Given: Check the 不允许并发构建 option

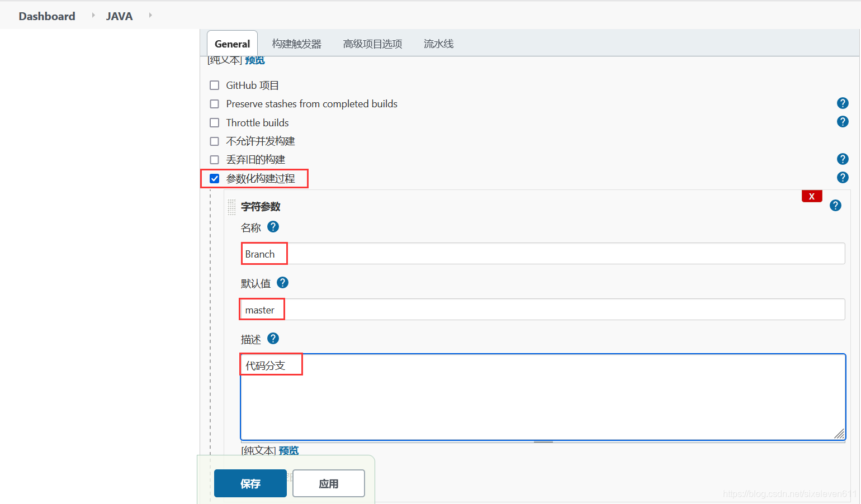Looking at the screenshot, I should [214, 141].
